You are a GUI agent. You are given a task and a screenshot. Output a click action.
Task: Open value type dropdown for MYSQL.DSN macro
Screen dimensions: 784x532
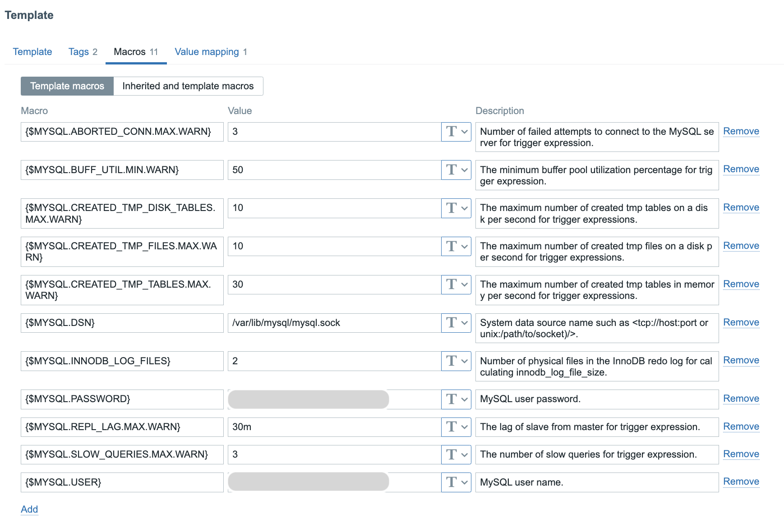(x=456, y=323)
